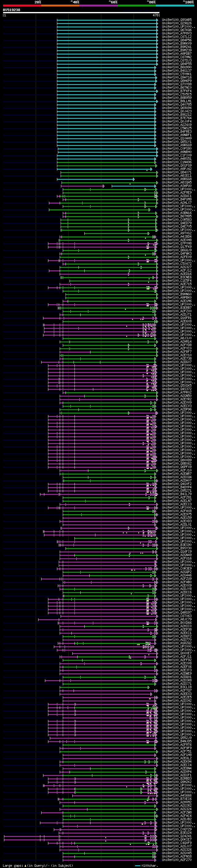Screen dimensions: 197x868
Task: Select the cyan ~100% identity legend bar
Action: [175, 6]
